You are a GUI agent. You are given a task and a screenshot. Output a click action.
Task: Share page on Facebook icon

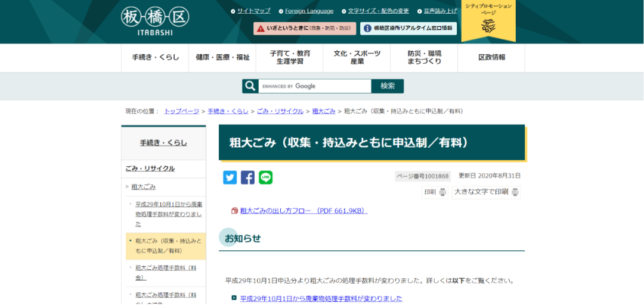point(247,178)
